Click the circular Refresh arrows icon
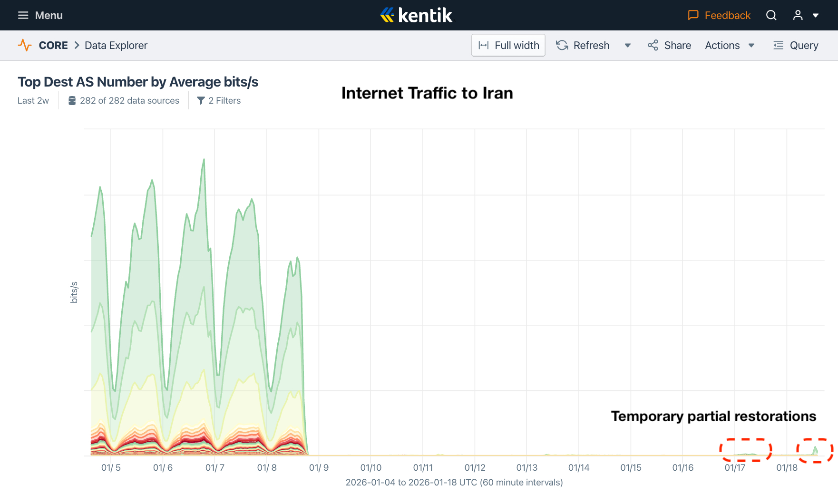 (x=562, y=45)
